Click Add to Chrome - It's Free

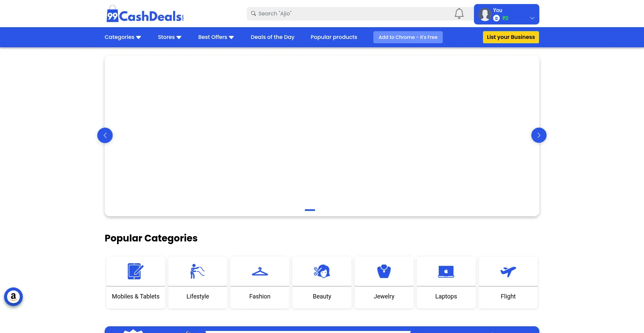coord(408,37)
